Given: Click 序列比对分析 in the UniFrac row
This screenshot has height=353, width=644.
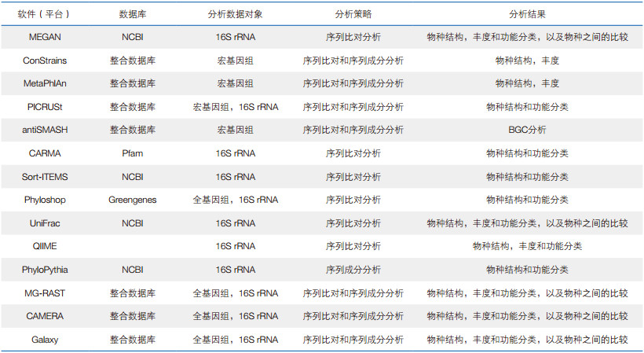Looking at the screenshot, I should coord(353,223).
